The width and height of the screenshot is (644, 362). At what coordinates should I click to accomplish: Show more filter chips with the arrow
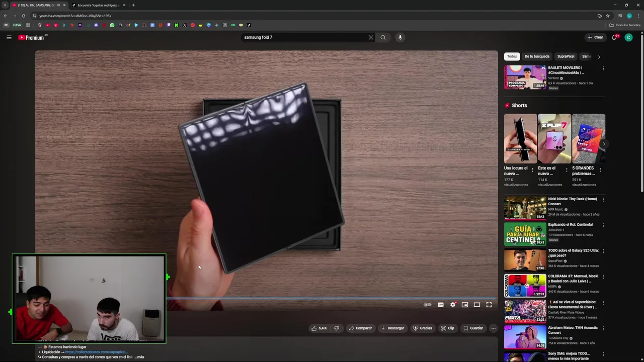pyautogui.click(x=599, y=57)
